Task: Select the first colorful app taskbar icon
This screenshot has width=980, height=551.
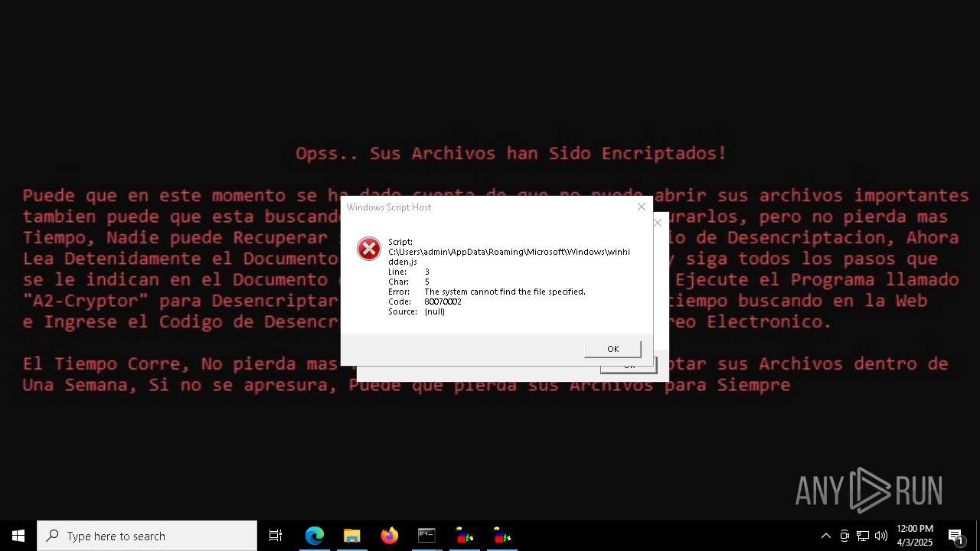Action: click(x=464, y=536)
